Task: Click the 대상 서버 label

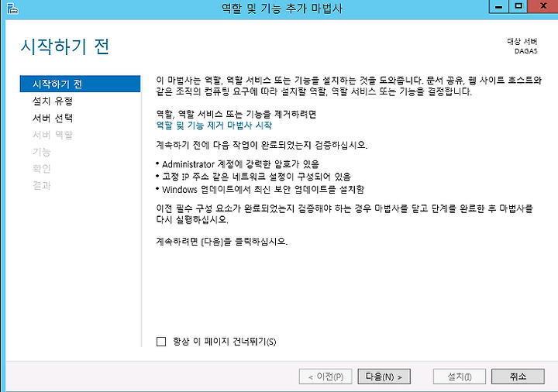Action: click(522, 41)
